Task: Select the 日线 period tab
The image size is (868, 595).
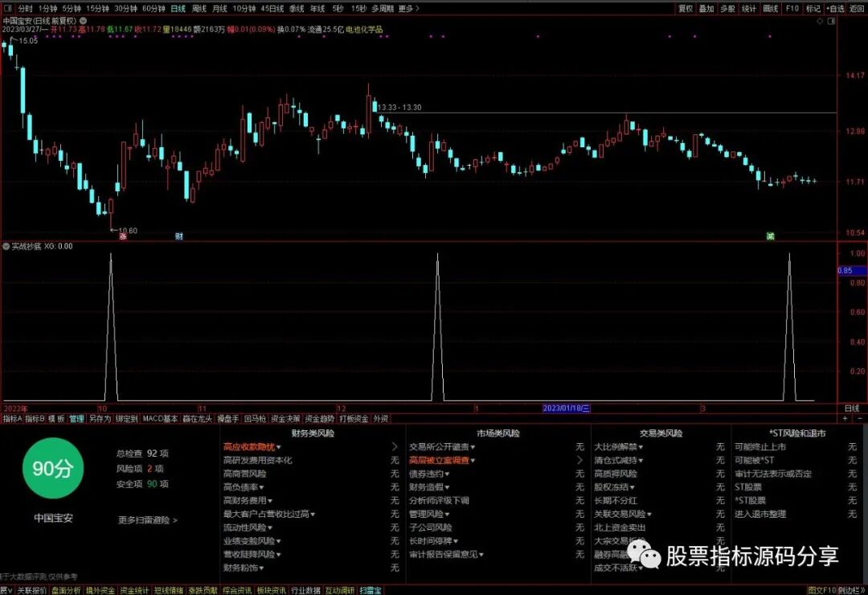Action: tap(178, 8)
